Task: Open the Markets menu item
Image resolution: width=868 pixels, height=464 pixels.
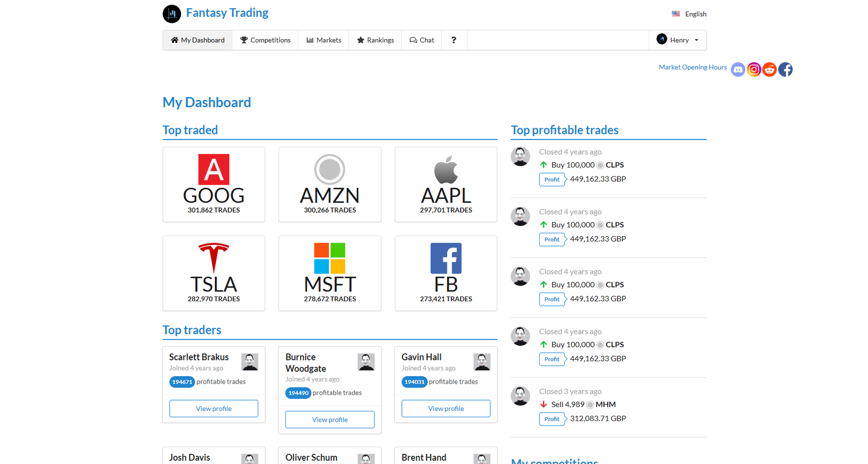Action: pos(324,40)
